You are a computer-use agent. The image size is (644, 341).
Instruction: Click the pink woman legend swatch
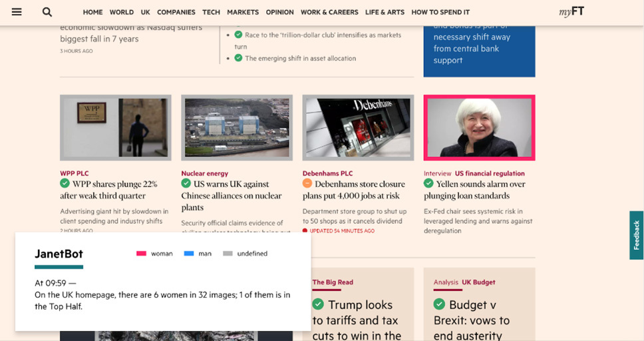141,254
